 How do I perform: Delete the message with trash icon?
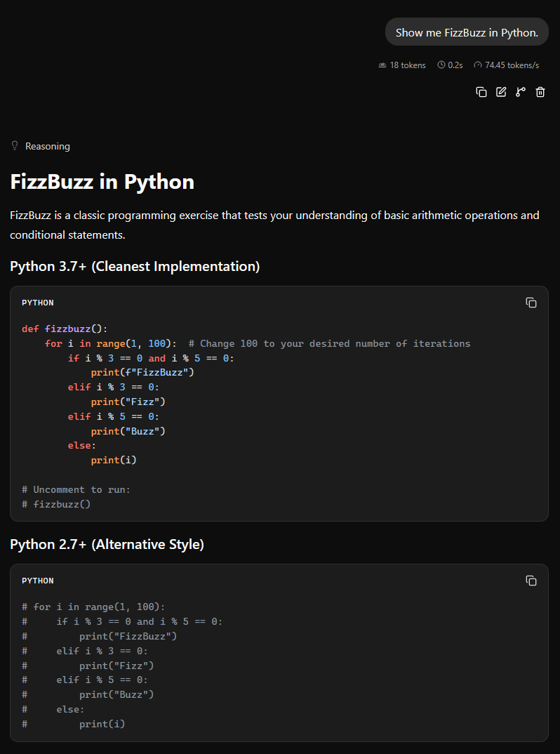[x=540, y=92]
